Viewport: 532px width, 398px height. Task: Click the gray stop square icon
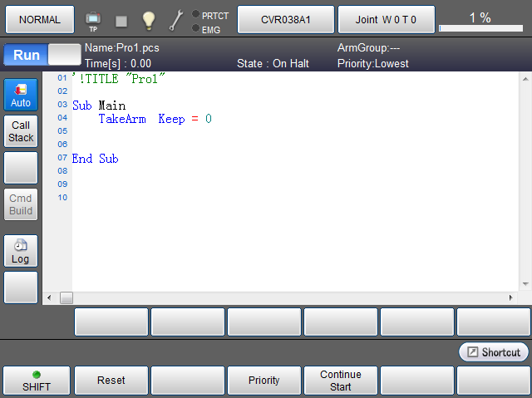(x=121, y=20)
